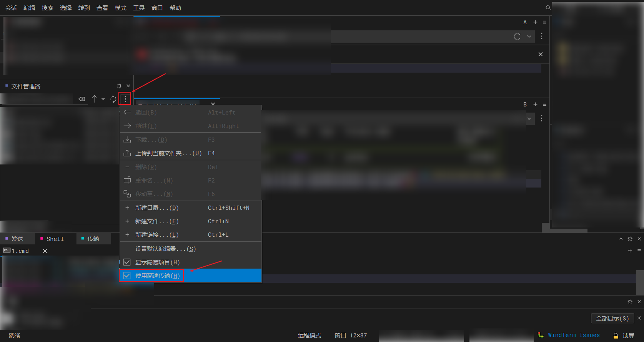The height and width of the screenshot is (342, 644).
Task: Open the 编辑 menu
Action: tap(29, 8)
